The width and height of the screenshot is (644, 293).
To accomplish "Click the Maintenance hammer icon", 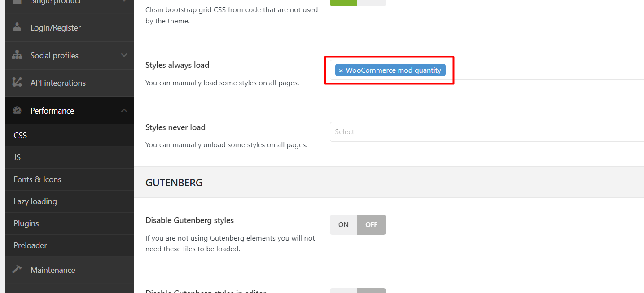I will (x=17, y=270).
